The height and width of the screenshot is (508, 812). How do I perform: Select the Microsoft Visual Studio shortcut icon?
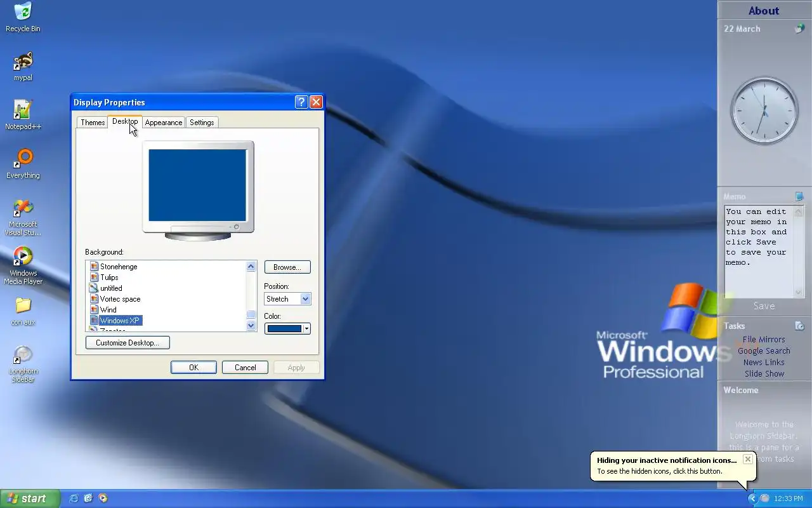(x=23, y=218)
